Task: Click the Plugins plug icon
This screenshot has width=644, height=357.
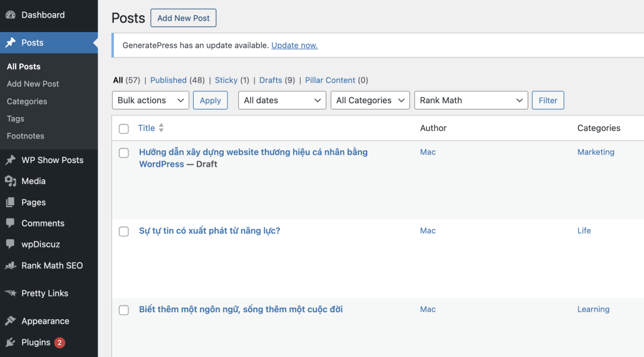Action: pos(11,343)
